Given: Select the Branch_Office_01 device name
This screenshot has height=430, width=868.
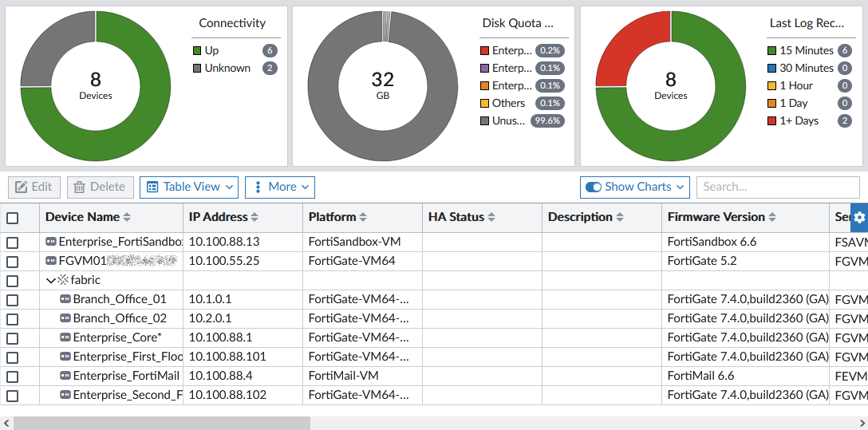Looking at the screenshot, I should pos(120,299).
